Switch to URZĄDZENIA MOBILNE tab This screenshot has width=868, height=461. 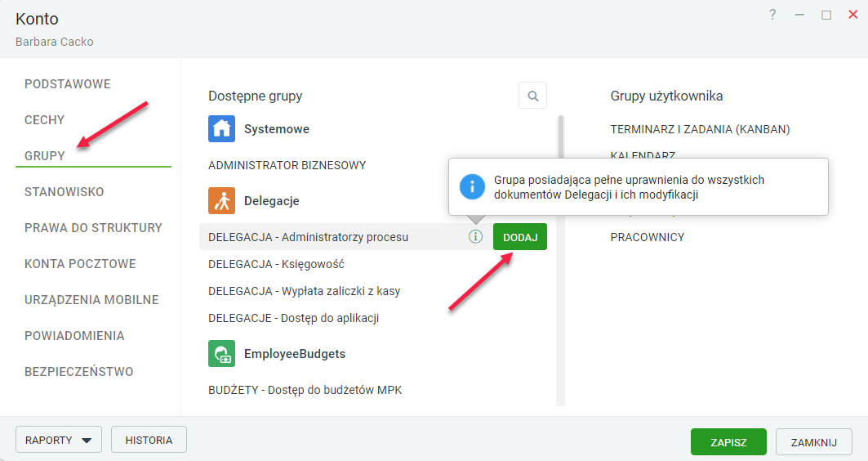pyautogui.click(x=91, y=300)
